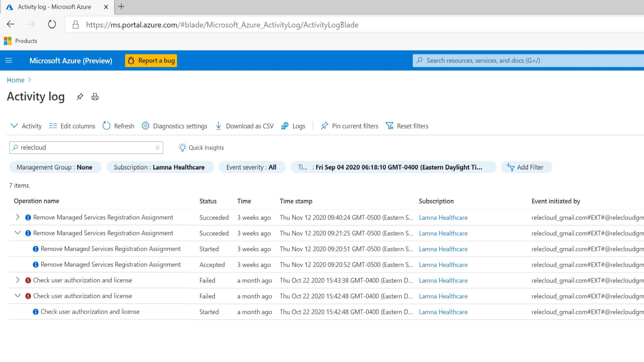Screen dimensions: 644x362
Task: Expand the Check user authorization row at 15:43:38
Action: (x=18, y=280)
